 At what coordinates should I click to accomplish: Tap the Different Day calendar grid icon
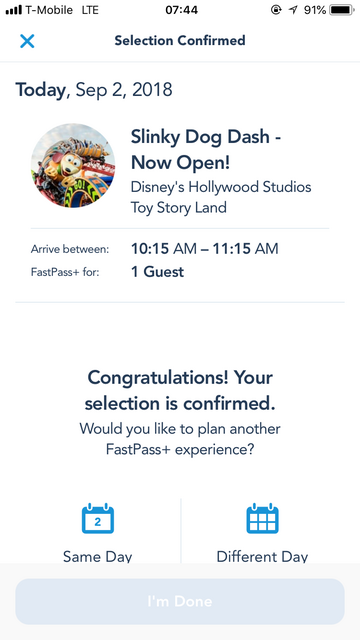tap(262, 518)
